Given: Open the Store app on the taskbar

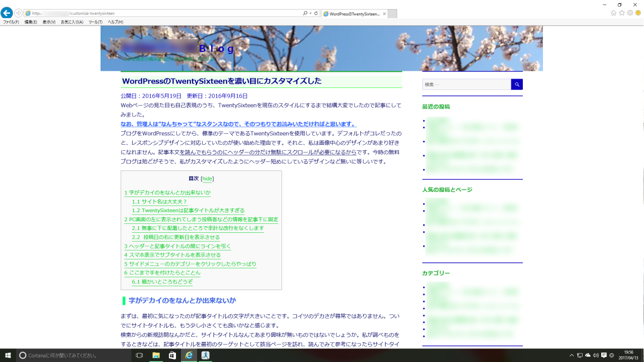Looking at the screenshot, I should click(x=172, y=355).
